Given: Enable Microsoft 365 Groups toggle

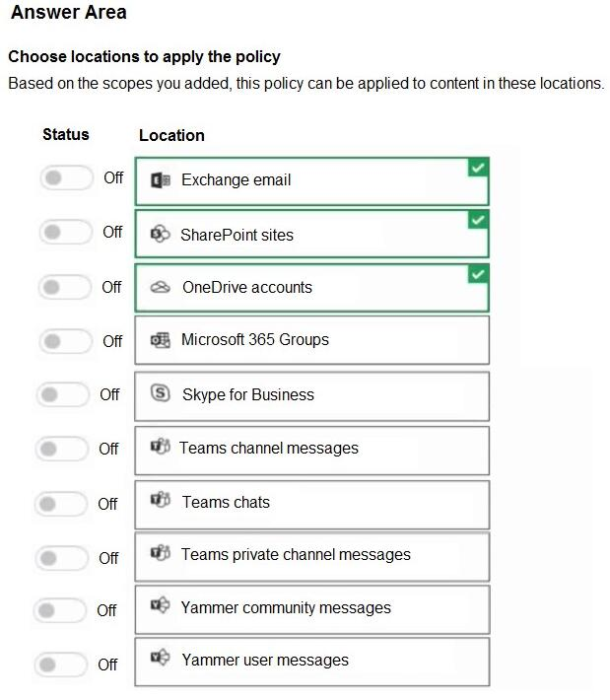Looking at the screenshot, I should [x=66, y=341].
